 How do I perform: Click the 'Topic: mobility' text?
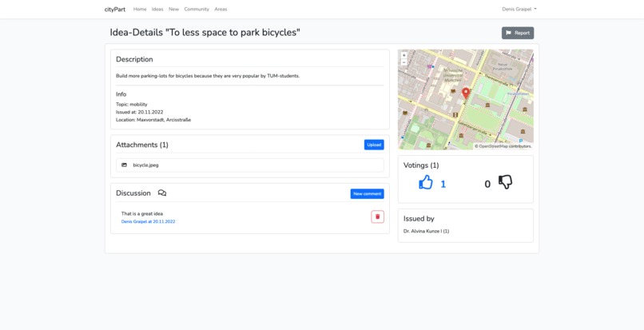tap(131, 105)
